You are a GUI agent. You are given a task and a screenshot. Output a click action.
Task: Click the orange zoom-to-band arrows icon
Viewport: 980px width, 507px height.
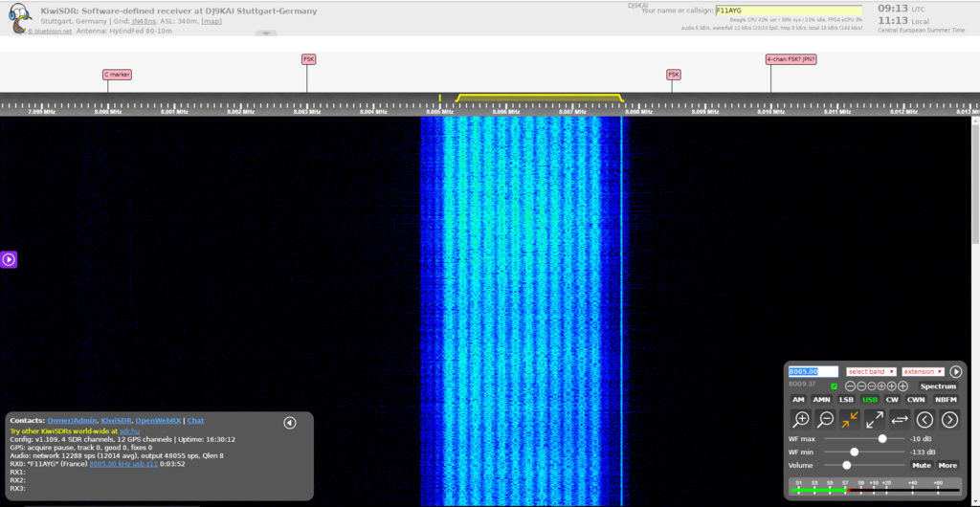point(850,420)
